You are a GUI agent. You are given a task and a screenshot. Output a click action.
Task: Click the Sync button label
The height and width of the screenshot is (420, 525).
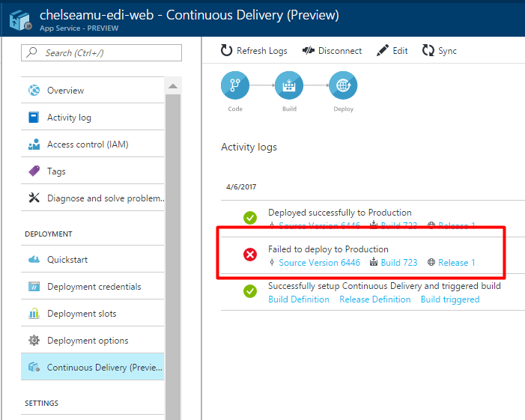447,51
